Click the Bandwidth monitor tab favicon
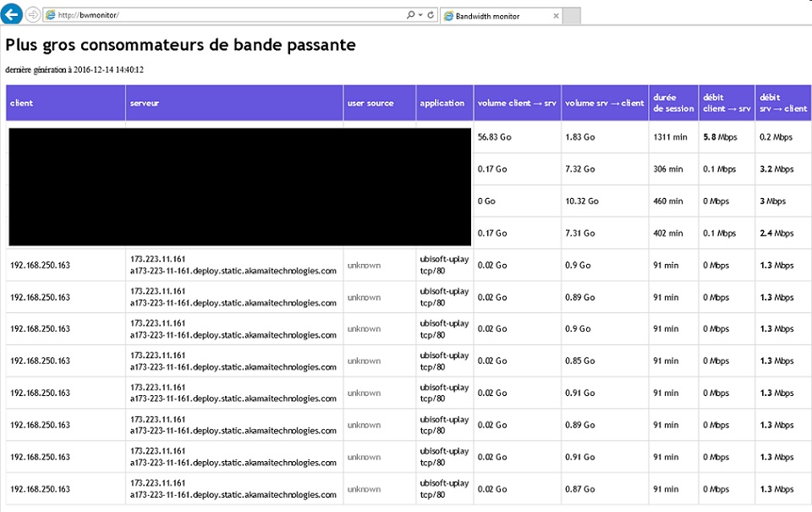This screenshot has width=812, height=512. click(448, 16)
